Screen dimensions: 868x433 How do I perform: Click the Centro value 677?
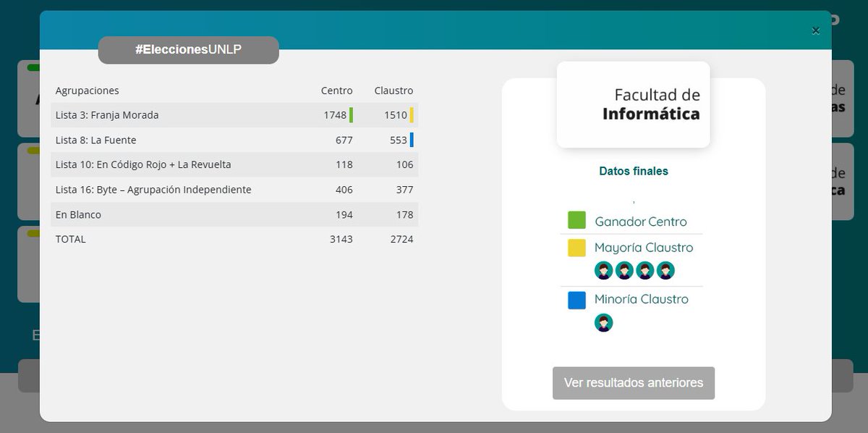click(x=344, y=140)
